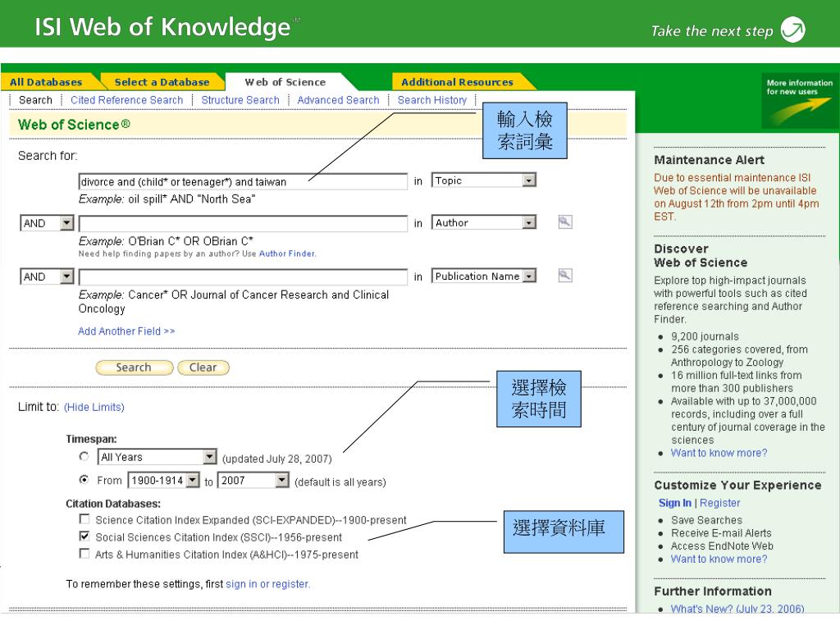Click the sign in or register link
This screenshot has height=630, width=840.
pyautogui.click(x=268, y=584)
